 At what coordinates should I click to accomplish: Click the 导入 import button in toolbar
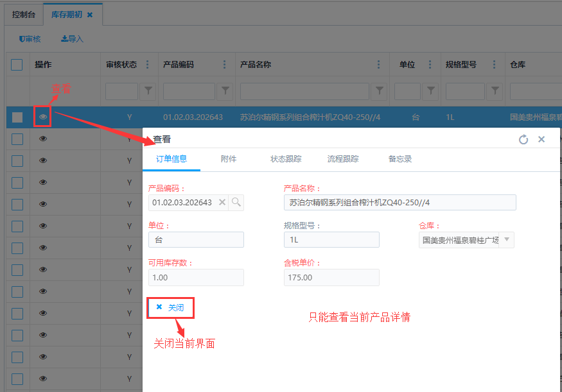[x=72, y=39]
